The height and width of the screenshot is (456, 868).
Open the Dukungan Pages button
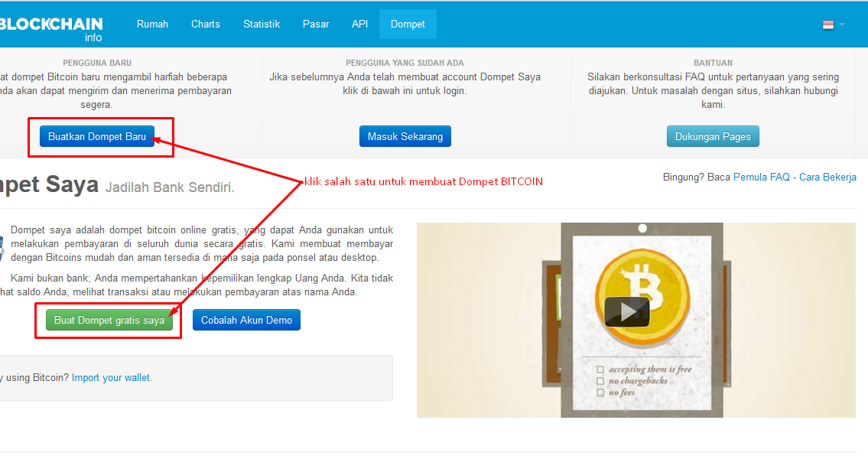tap(713, 136)
